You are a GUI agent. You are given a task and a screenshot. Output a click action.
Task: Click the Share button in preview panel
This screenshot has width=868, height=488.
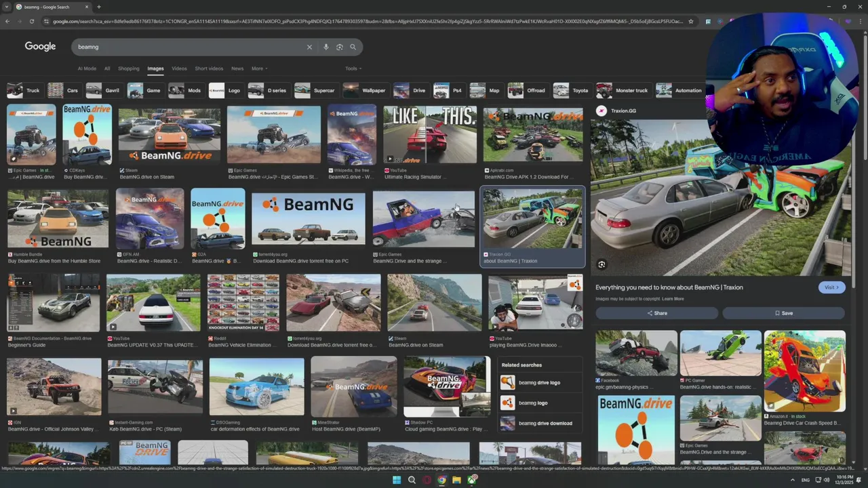point(656,313)
